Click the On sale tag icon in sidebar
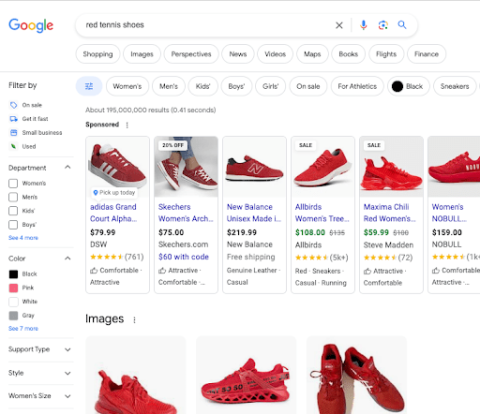480x414 pixels. (x=13, y=105)
